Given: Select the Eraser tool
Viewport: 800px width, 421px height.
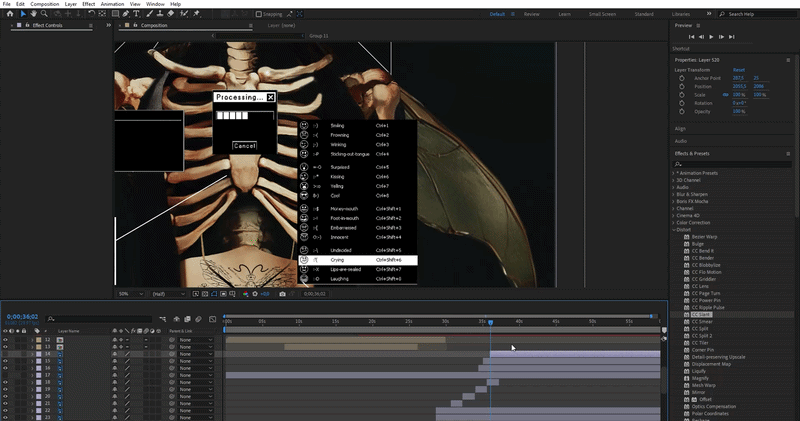Looking at the screenshot, I should (170, 14).
